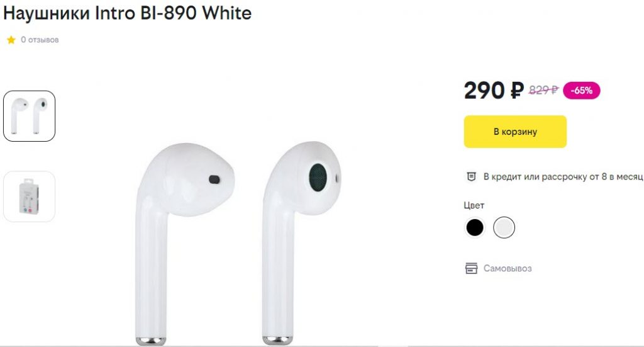Screen dimensions: 644x347
Task: Click the yellow star rating icon
Action: coord(11,40)
